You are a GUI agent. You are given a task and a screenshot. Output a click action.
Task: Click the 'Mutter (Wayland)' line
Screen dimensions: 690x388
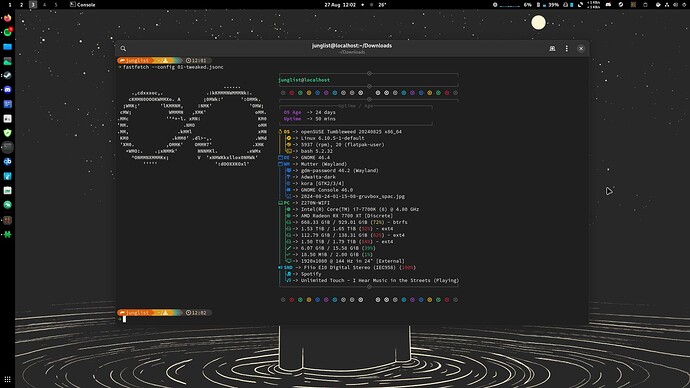click(313, 164)
